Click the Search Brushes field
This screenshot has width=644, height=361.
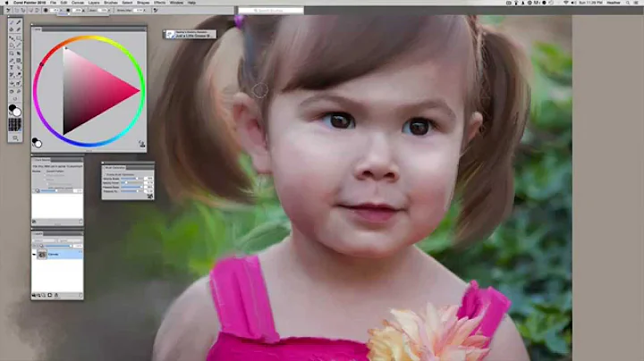point(271,10)
